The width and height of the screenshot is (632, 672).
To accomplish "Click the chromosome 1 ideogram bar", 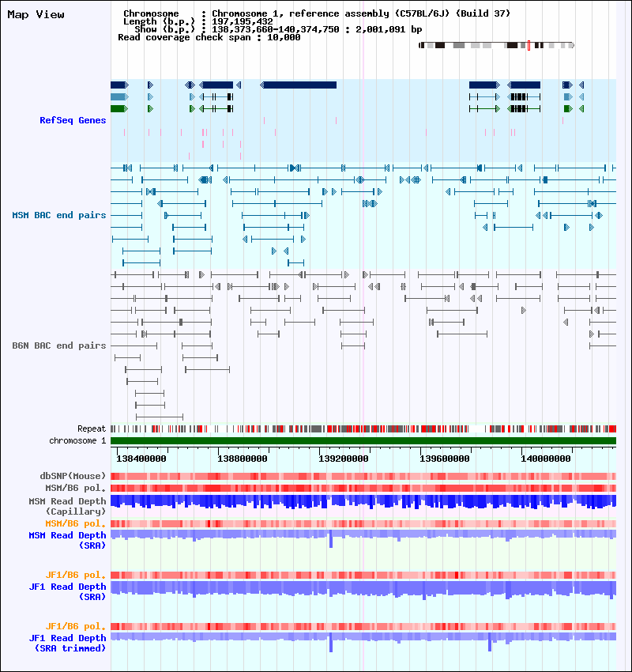I will tap(496, 45).
